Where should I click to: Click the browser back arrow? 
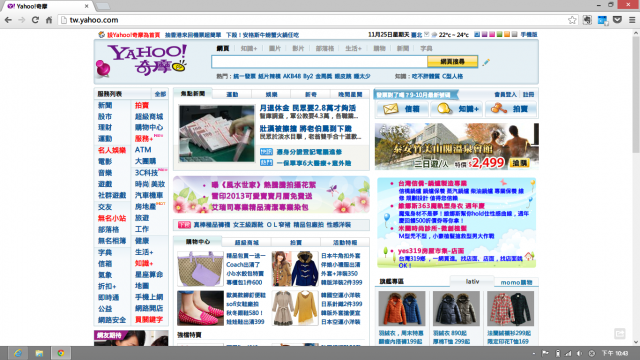[8, 20]
